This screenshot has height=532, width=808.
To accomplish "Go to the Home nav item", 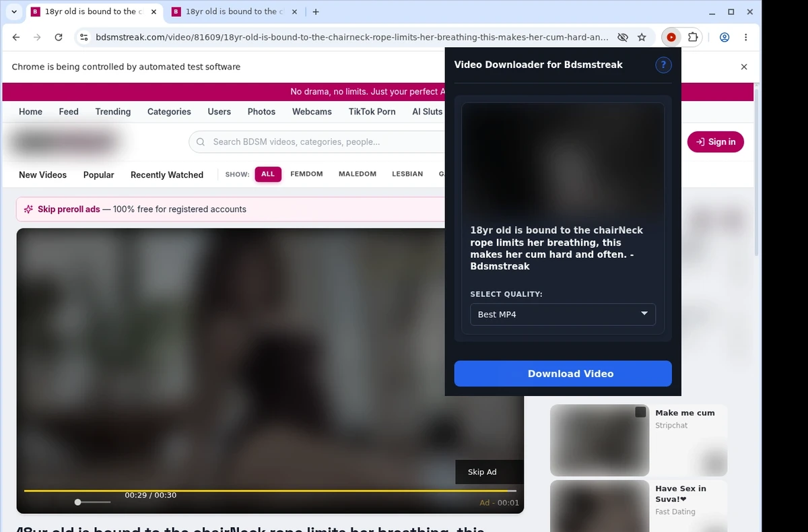I will tap(30, 112).
